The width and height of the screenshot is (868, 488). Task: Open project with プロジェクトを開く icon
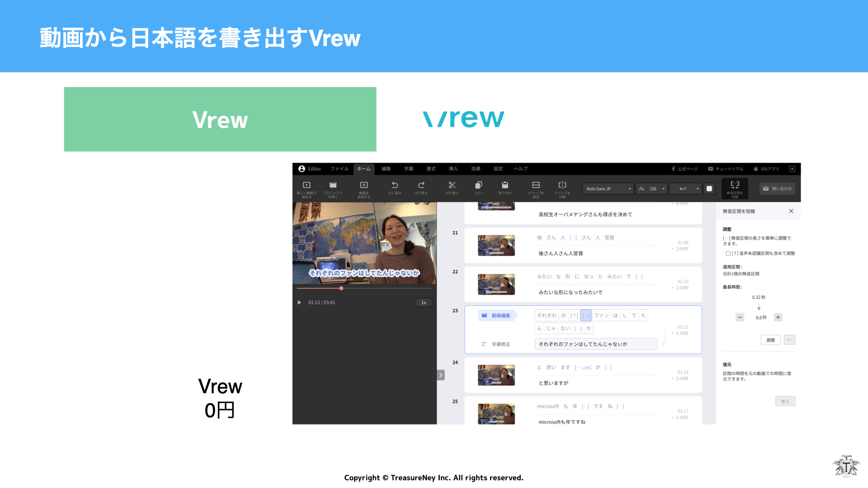(333, 185)
